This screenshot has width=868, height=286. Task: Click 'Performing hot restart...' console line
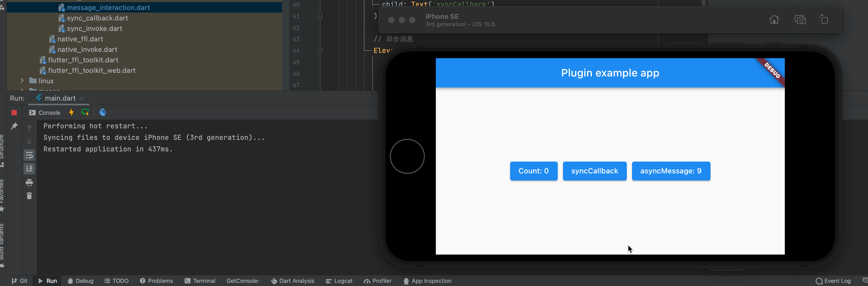pyautogui.click(x=95, y=126)
